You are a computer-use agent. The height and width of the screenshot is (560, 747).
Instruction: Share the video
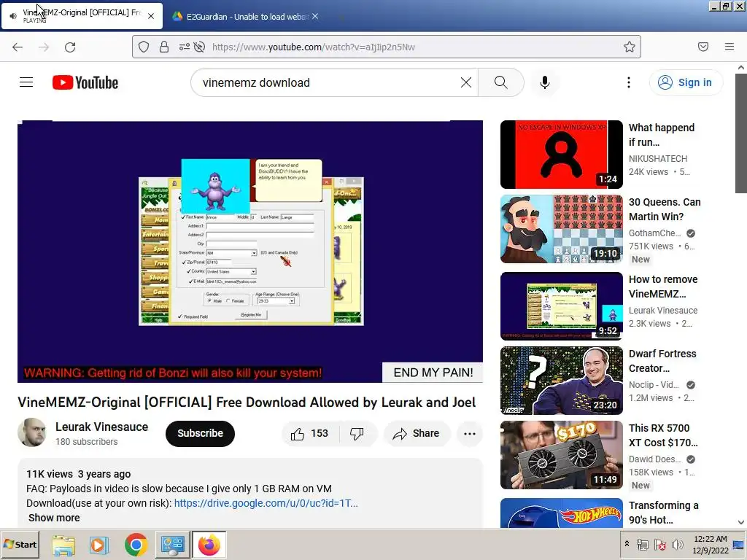416,433
